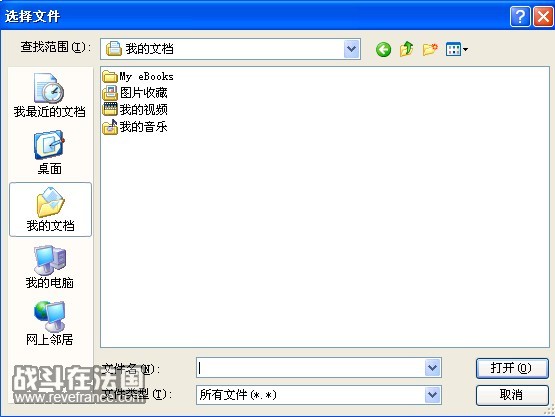
Task: Click the 取消 button
Action: point(512,395)
